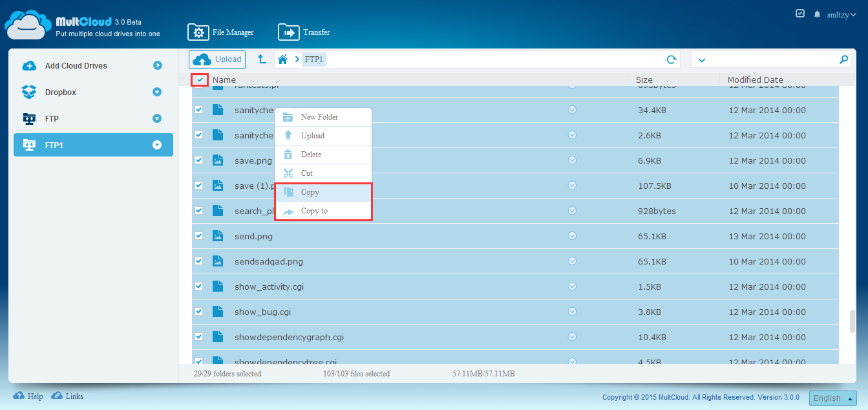Open the show_bug.cgi file name

click(262, 312)
